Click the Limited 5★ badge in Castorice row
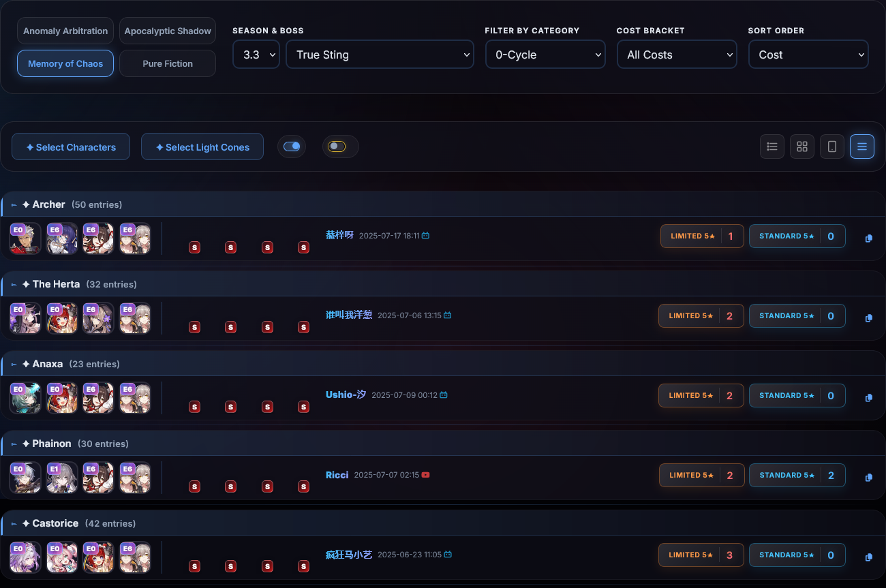 [x=701, y=555]
